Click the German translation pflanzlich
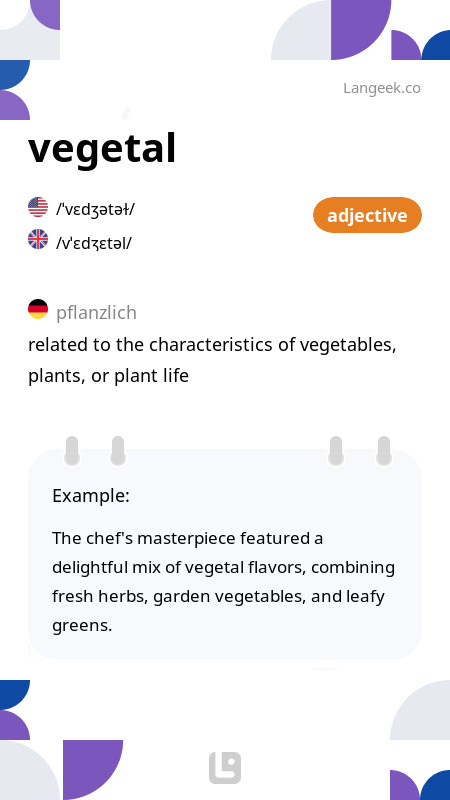The height and width of the screenshot is (800, 450). (96, 313)
